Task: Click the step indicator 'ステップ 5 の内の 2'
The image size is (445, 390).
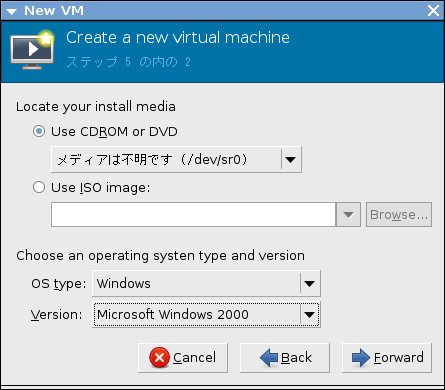Action: pos(128,62)
